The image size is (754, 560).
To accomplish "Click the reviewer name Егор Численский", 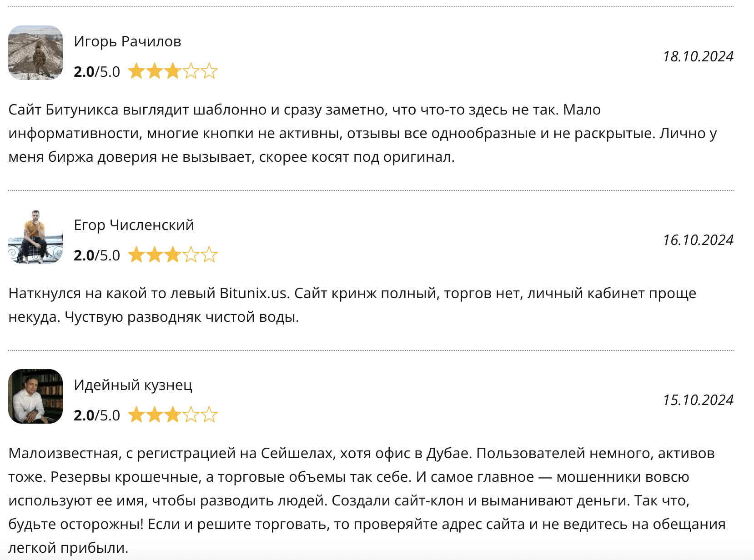I will (134, 225).
